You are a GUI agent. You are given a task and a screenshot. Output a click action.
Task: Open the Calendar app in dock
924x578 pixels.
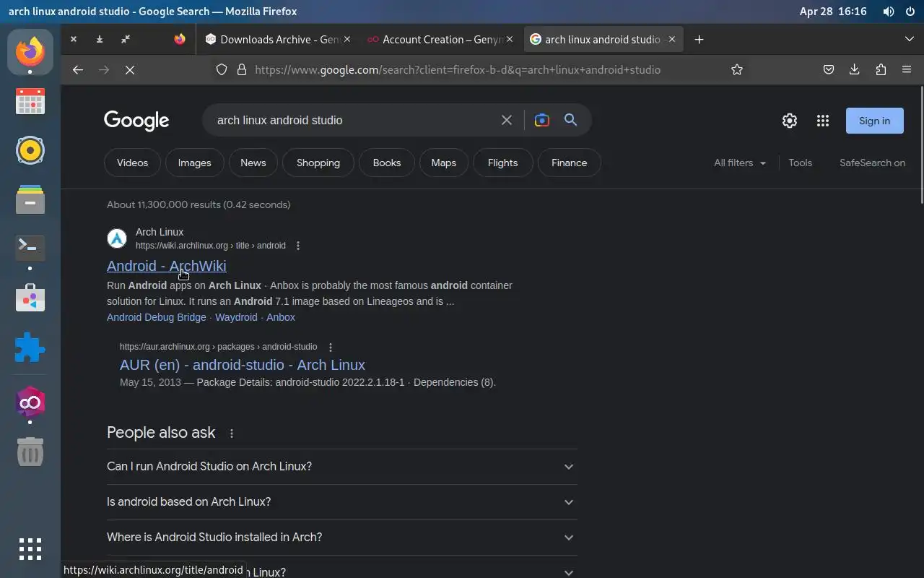(x=30, y=101)
